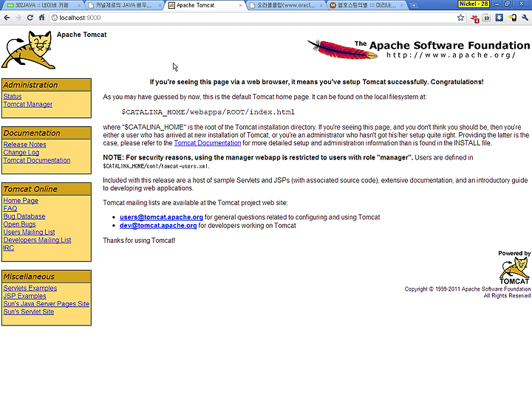This screenshot has height=400, width=532.
Task: Open Developers Mailing List link
Action: (38, 240)
